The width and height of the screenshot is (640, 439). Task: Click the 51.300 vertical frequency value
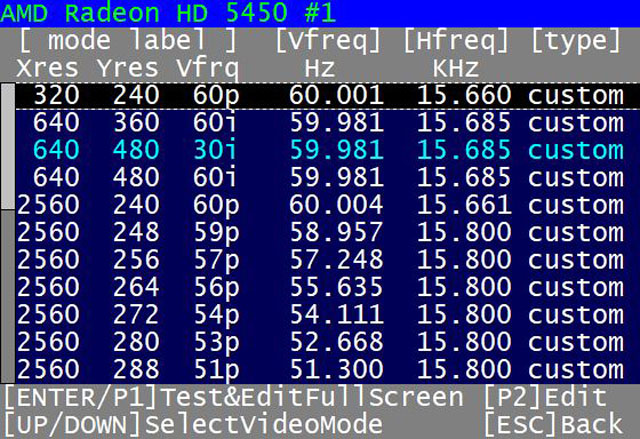(336, 369)
